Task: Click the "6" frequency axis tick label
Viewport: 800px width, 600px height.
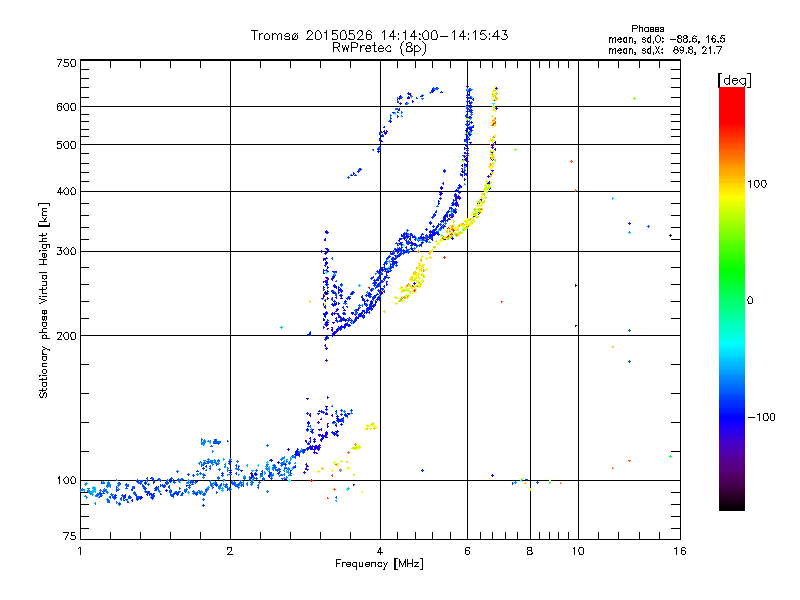Action: [467, 551]
